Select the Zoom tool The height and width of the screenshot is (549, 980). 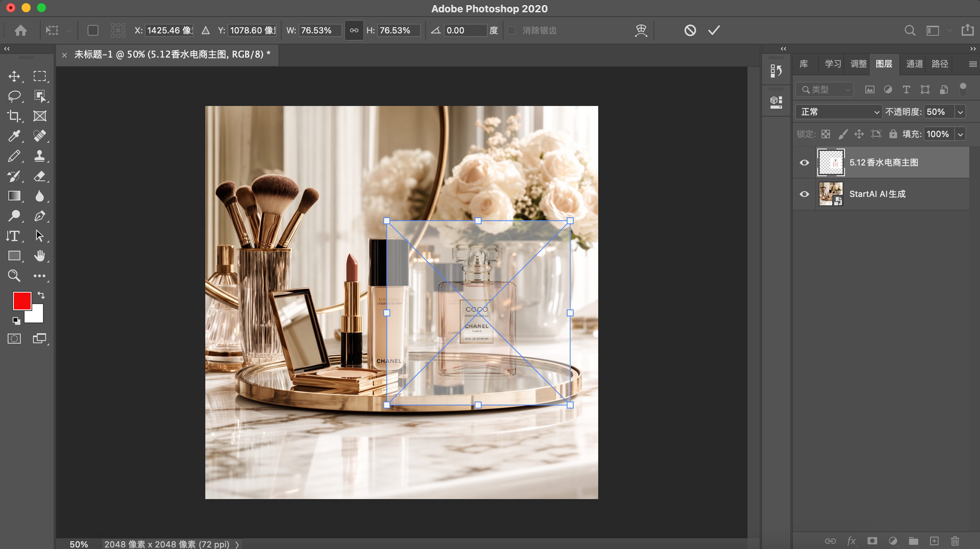pyautogui.click(x=14, y=276)
